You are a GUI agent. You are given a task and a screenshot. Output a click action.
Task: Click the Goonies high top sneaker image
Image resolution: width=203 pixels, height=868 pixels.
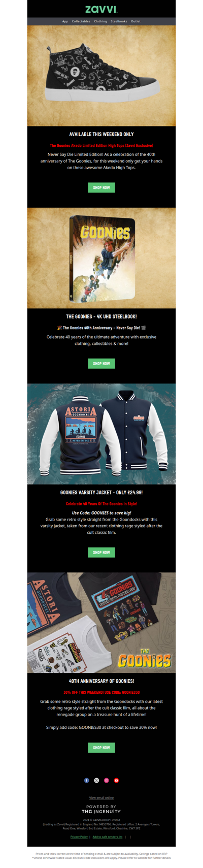pos(101,75)
